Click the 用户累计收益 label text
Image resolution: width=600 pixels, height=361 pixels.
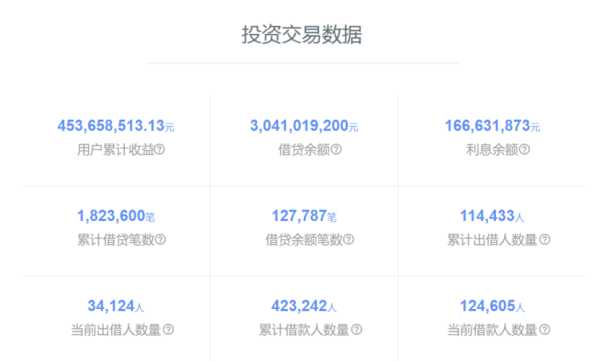point(116,150)
